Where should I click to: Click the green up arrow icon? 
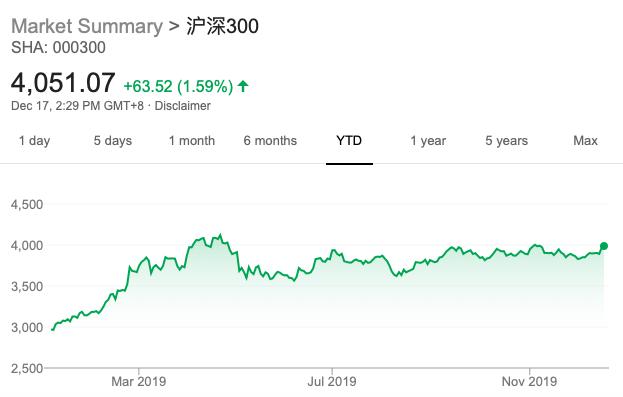coord(243,86)
